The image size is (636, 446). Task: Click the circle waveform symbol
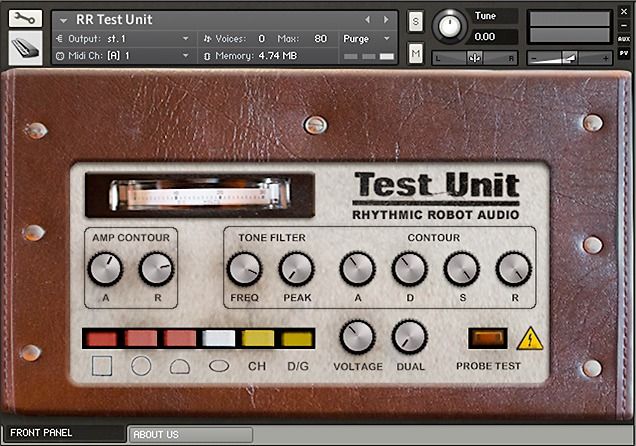pyautogui.click(x=141, y=366)
